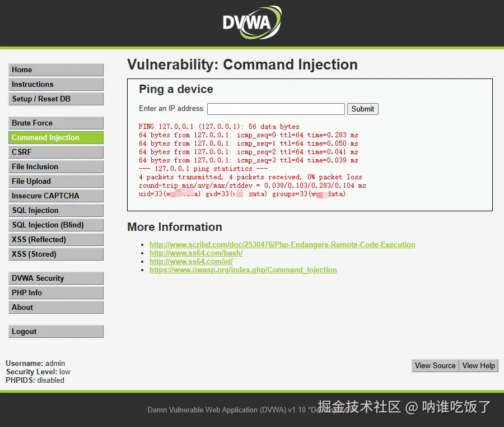Click the "PHPIDS: disabled" text

tap(35, 380)
